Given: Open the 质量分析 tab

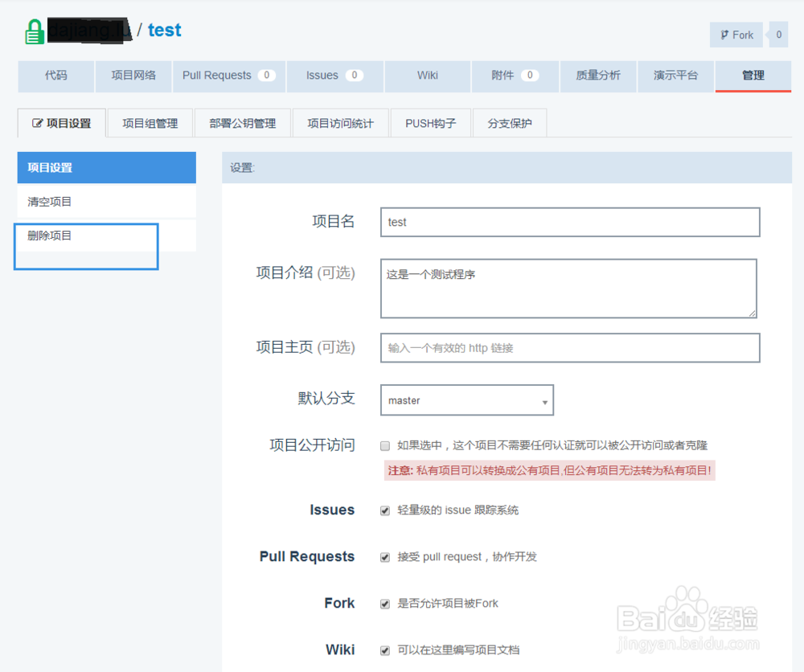Looking at the screenshot, I should pyautogui.click(x=598, y=76).
